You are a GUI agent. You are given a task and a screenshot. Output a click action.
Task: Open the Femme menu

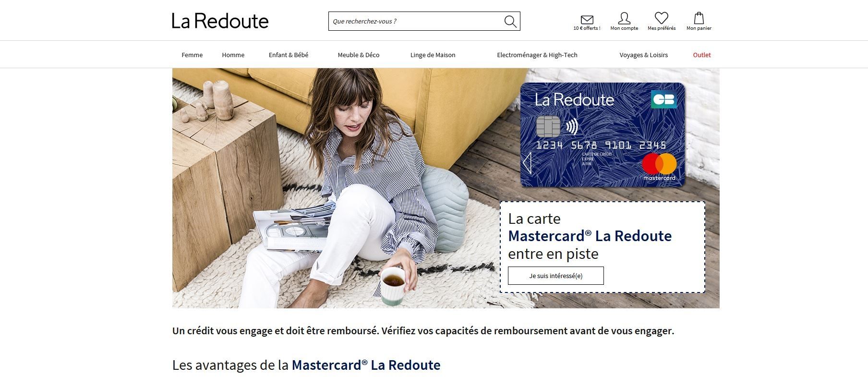[x=192, y=55]
